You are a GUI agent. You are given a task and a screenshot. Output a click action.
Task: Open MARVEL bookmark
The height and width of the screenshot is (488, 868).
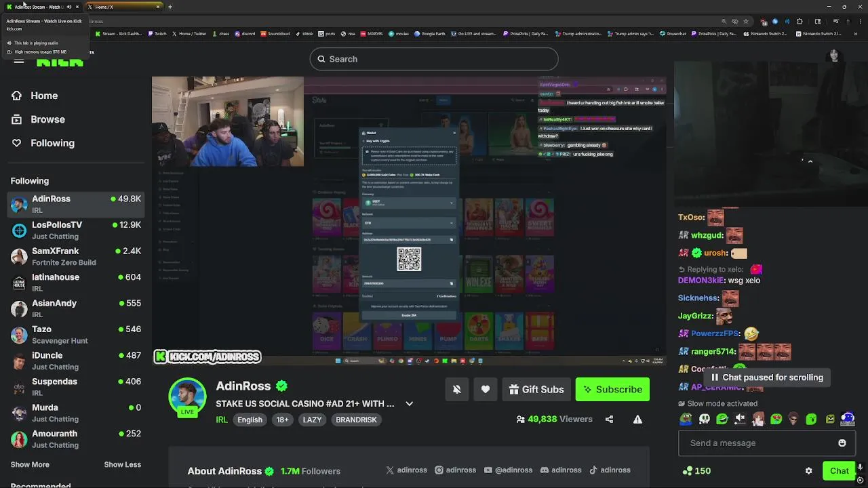(x=371, y=33)
